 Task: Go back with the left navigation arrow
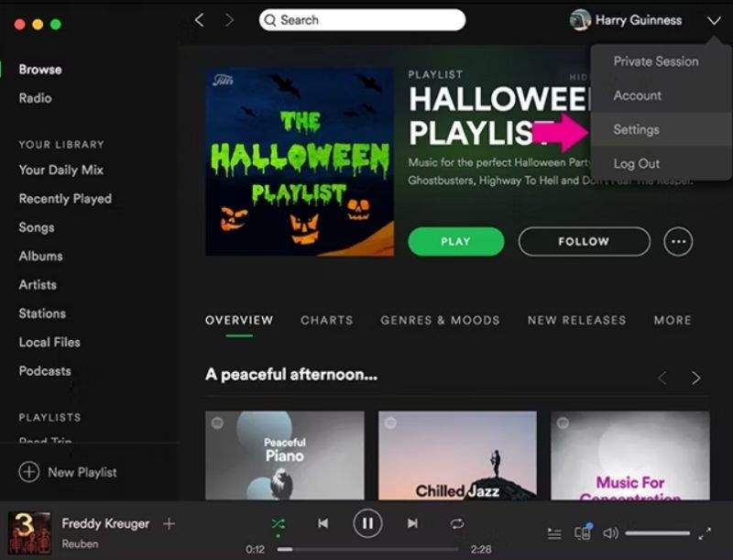pyautogui.click(x=200, y=20)
